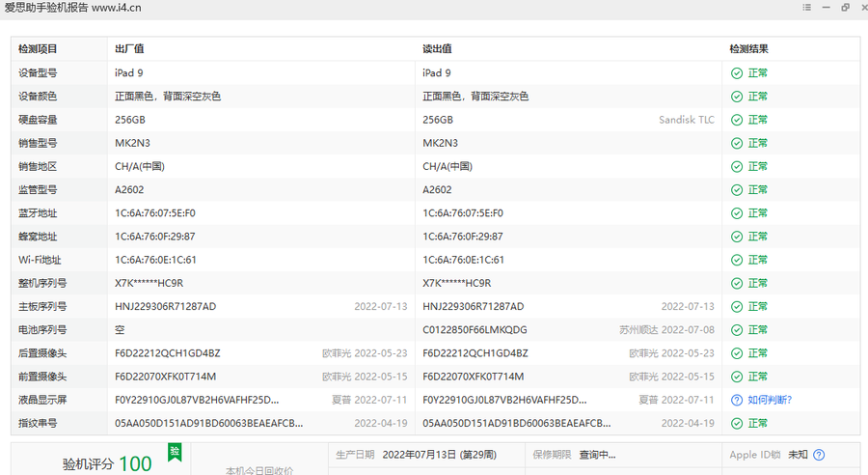Click the 检测结果 column header
The height and width of the screenshot is (475, 868).
[x=748, y=49]
